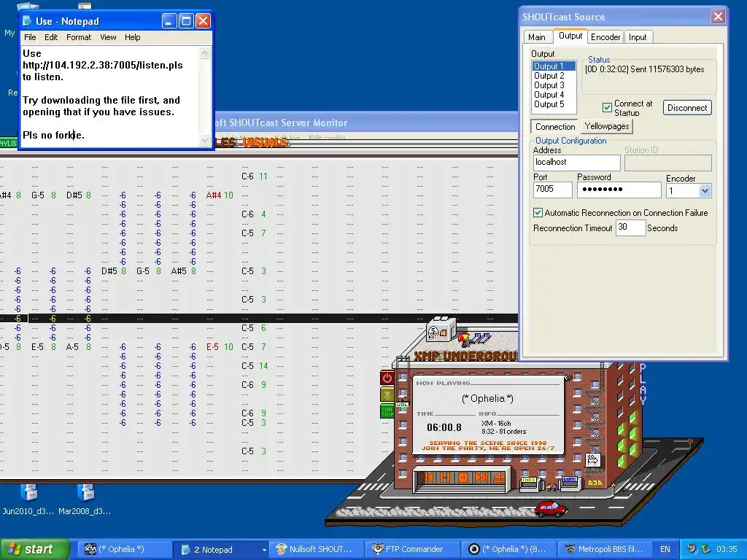The image size is (747, 560).
Task: Click the EN language indicator in taskbar
Action: (665, 549)
